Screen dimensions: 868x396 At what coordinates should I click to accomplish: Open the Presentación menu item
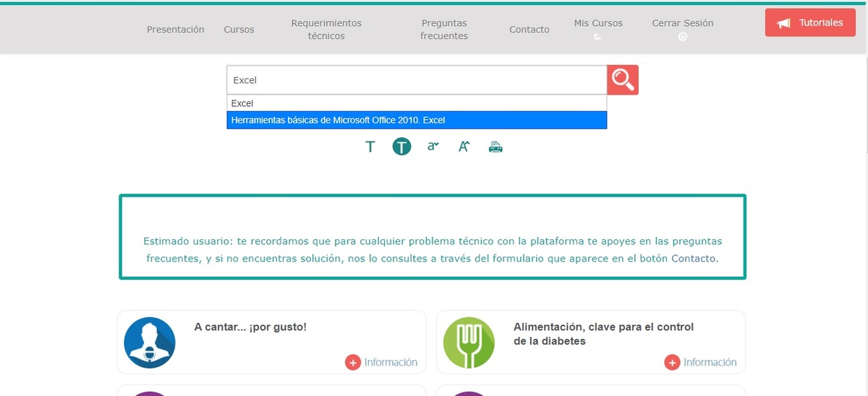[x=175, y=30]
